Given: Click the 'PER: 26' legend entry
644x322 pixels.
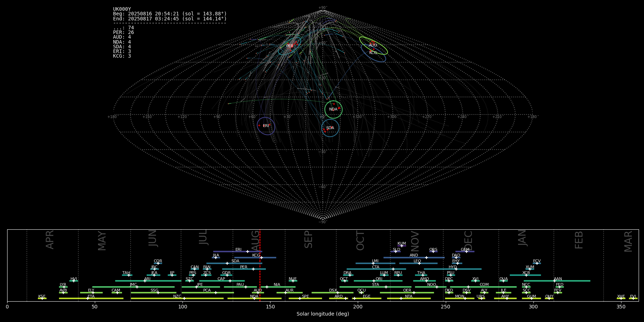Looking at the screenshot, I should (x=123, y=33).
